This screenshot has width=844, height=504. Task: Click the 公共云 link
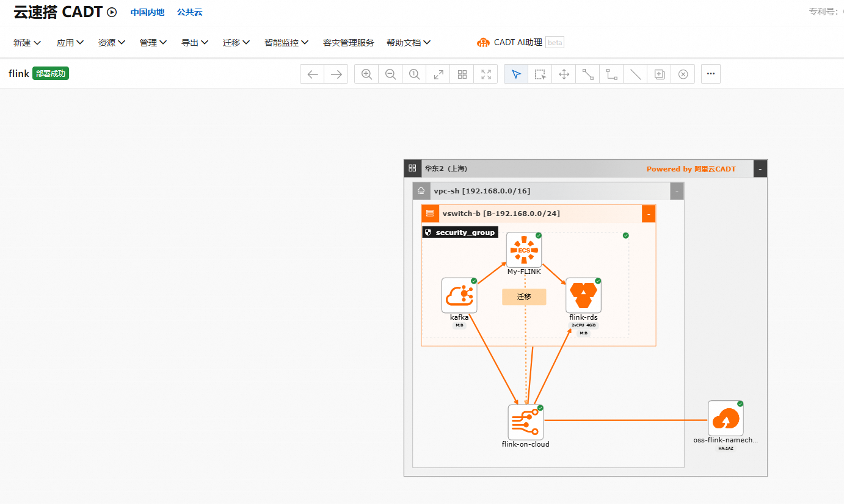(x=189, y=12)
